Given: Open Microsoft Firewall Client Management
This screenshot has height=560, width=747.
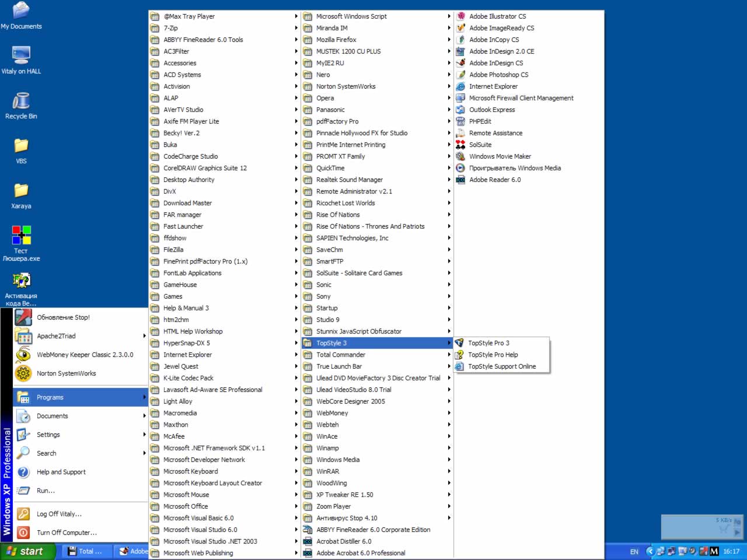Looking at the screenshot, I should [x=529, y=98].
